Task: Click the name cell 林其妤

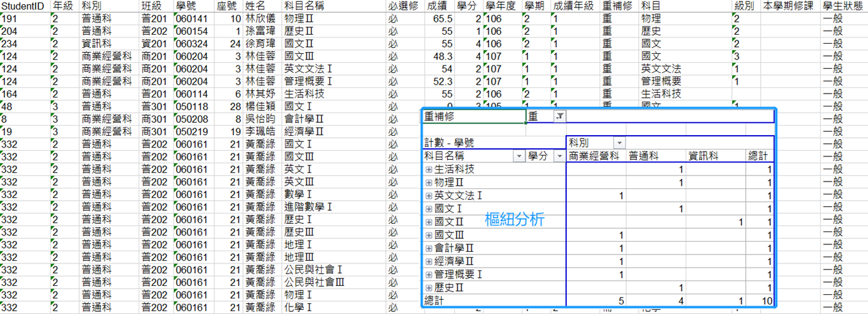Action: coord(262,94)
